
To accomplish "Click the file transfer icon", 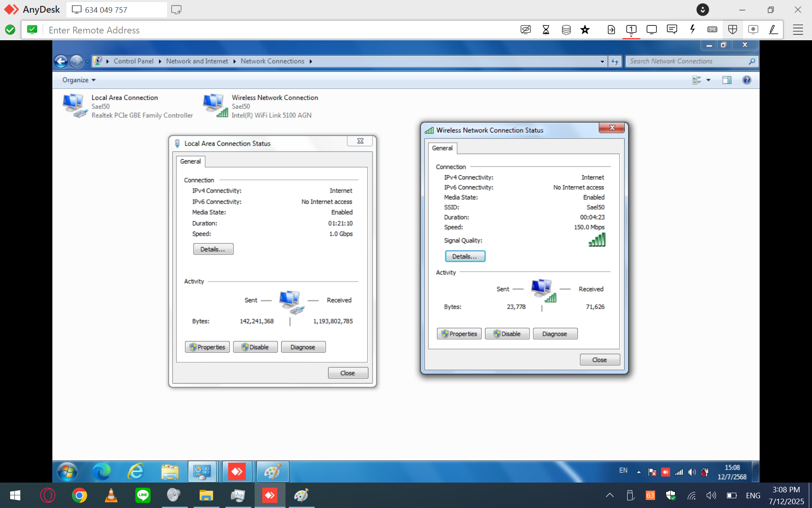I will pyautogui.click(x=611, y=30).
